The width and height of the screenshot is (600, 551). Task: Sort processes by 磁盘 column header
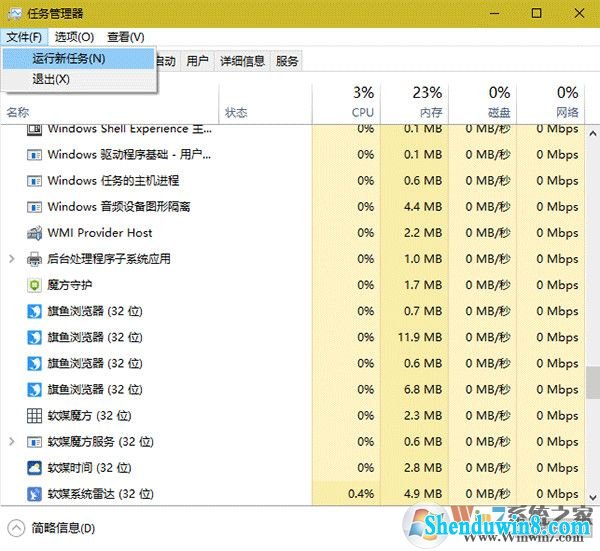tap(483, 103)
